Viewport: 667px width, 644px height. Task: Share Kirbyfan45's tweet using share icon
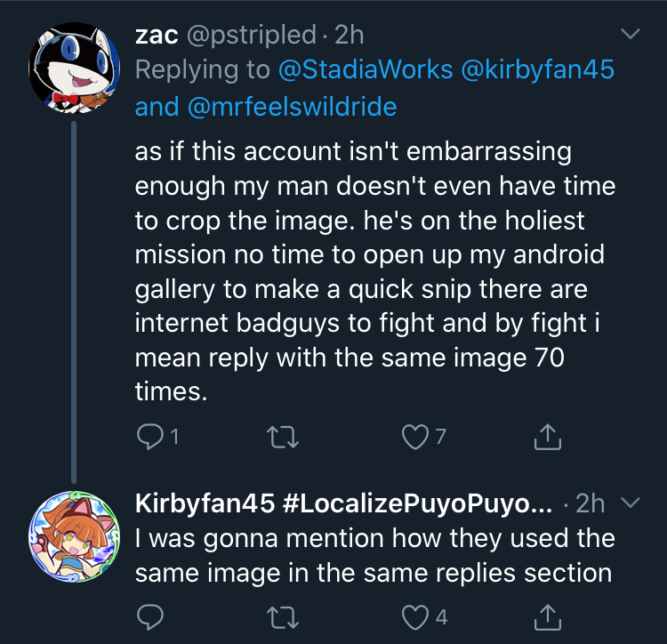548,616
